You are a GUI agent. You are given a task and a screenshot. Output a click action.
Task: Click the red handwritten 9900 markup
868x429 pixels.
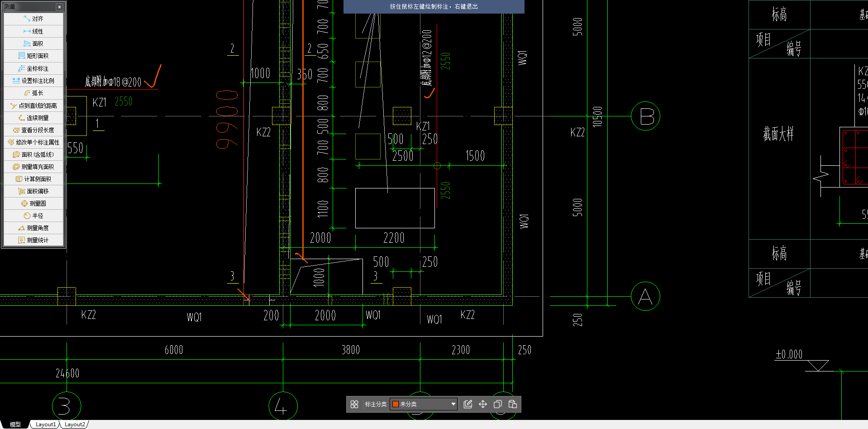[227, 119]
